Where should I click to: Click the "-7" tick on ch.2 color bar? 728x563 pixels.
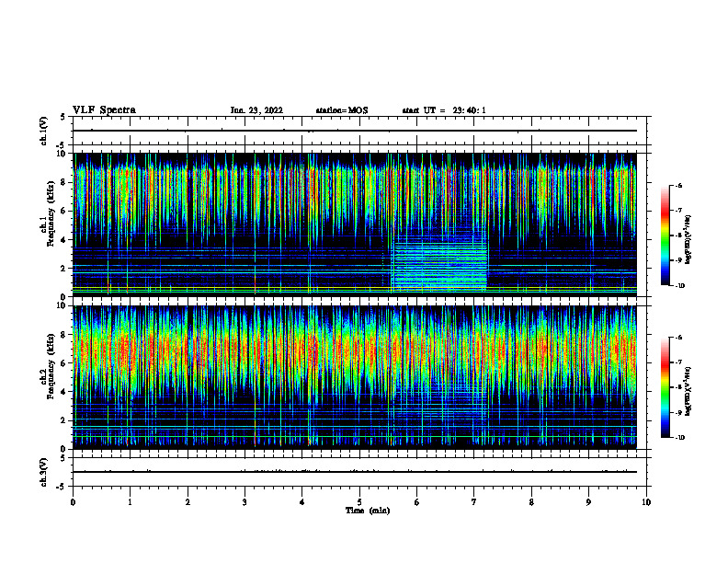[x=678, y=362]
